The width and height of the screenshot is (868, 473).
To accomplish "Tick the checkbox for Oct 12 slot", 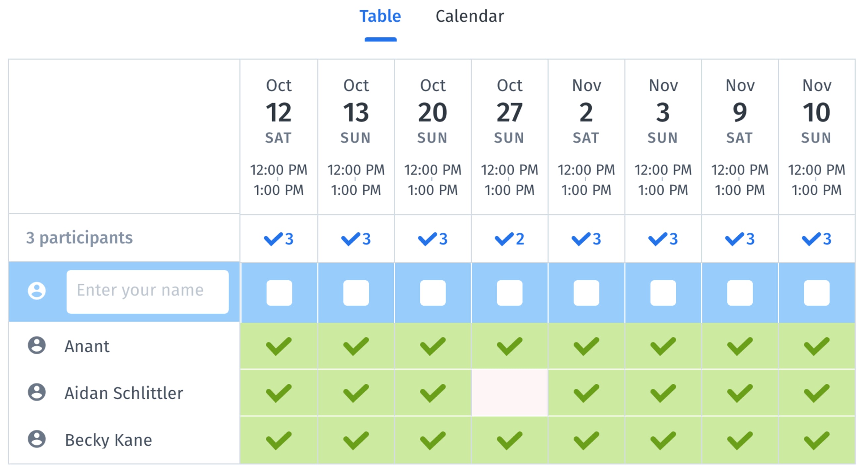I will 279,293.
